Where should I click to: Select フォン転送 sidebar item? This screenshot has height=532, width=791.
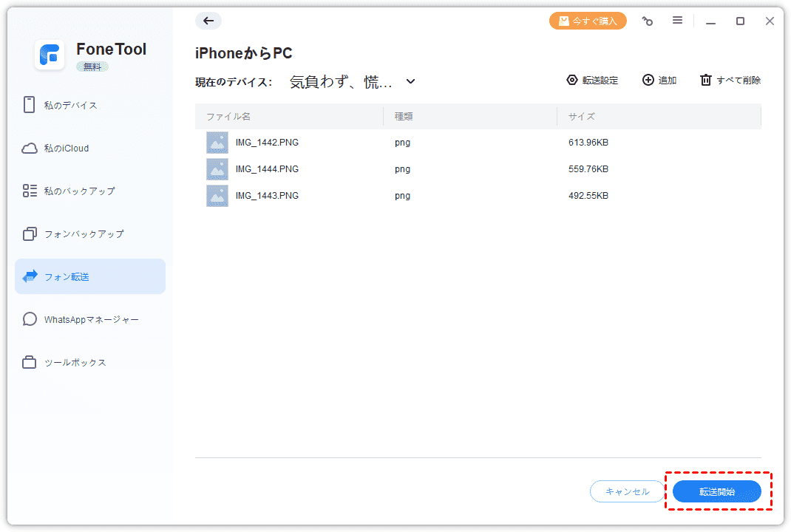click(67, 276)
